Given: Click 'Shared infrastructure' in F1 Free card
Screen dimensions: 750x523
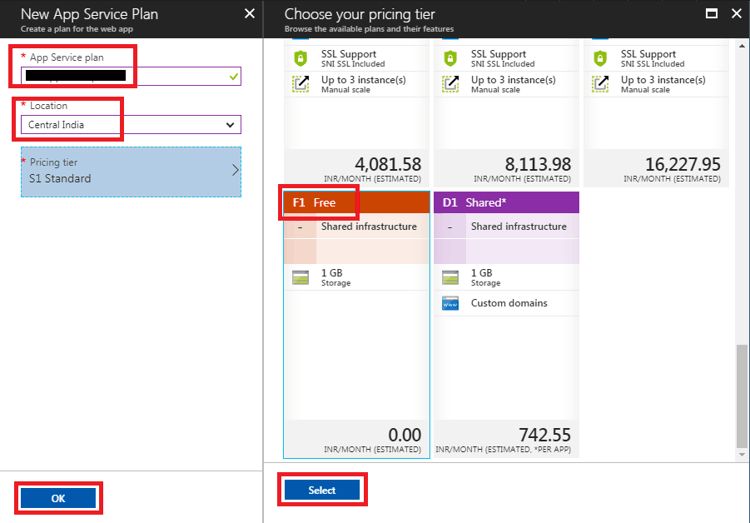Looking at the screenshot, I should [x=369, y=226].
